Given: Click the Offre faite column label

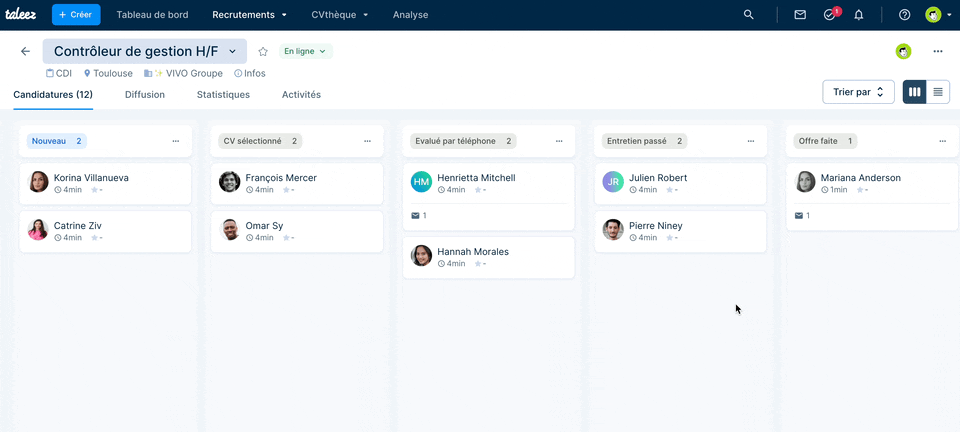Looking at the screenshot, I should [x=825, y=141].
